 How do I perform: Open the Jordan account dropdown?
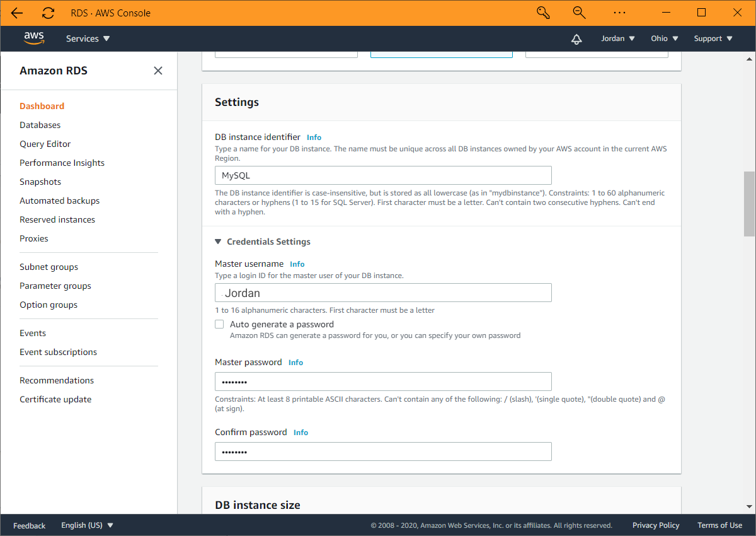[x=618, y=38]
